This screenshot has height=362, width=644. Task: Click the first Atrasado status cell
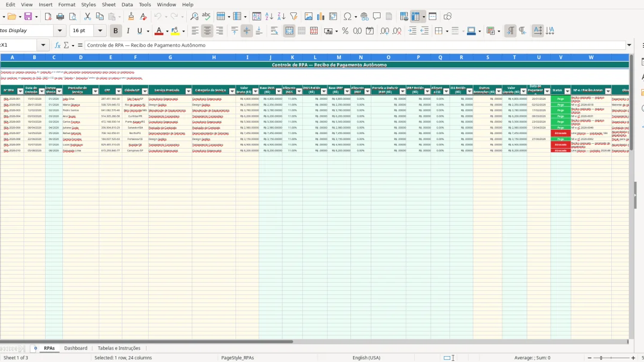coord(560,133)
